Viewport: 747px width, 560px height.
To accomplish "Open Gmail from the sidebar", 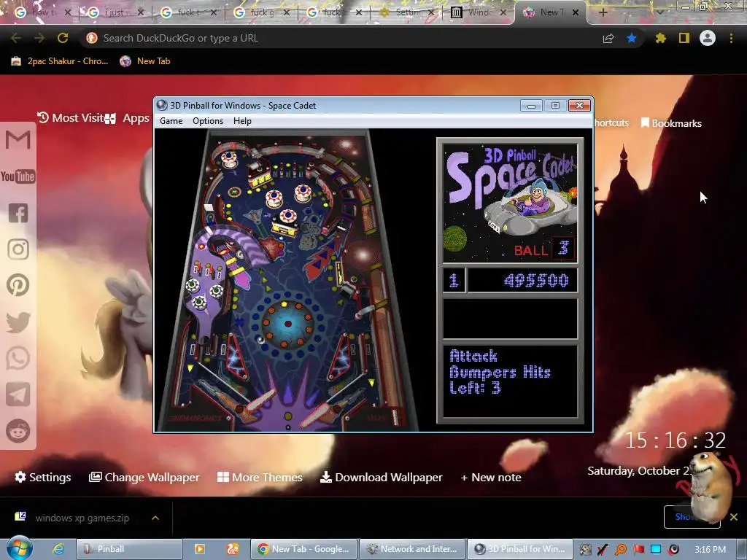I will point(18,140).
